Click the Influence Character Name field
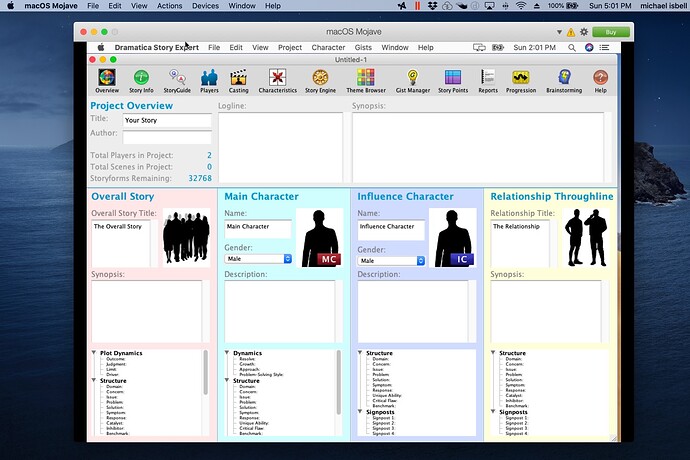This screenshot has width=690, height=460. [x=391, y=229]
